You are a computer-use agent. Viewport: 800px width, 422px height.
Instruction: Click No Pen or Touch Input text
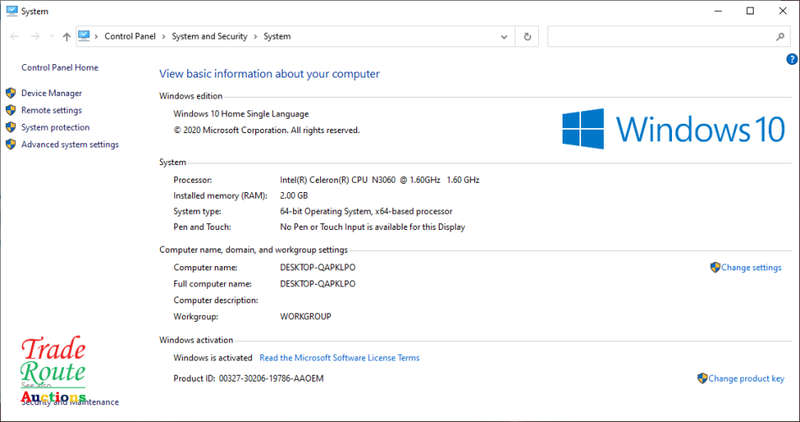(372, 227)
